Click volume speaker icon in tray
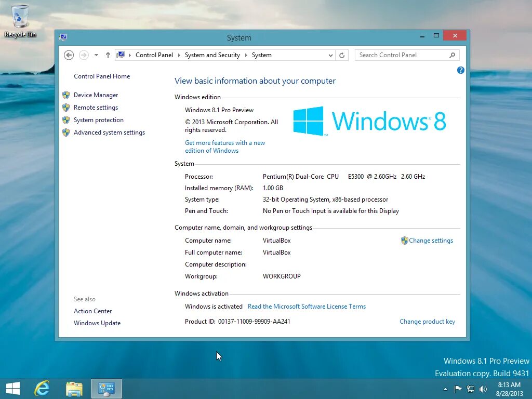The image size is (532, 399). (483, 389)
